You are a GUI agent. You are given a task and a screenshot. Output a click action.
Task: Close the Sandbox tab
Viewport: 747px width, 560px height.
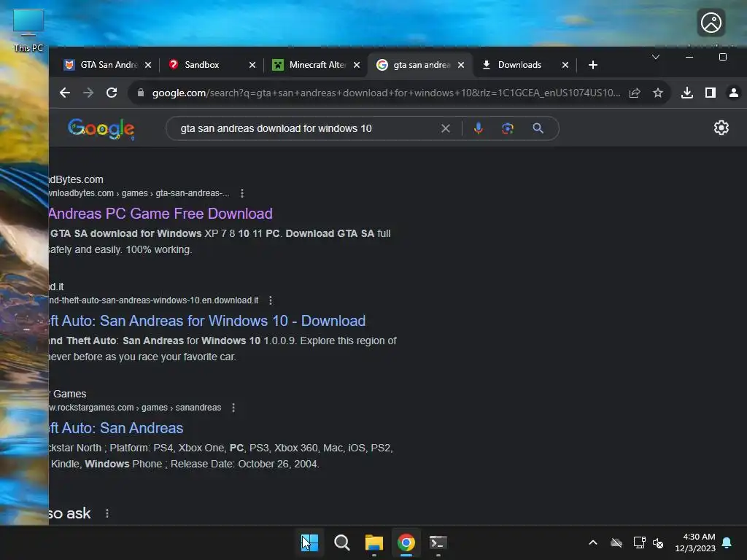click(x=252, y=65)
